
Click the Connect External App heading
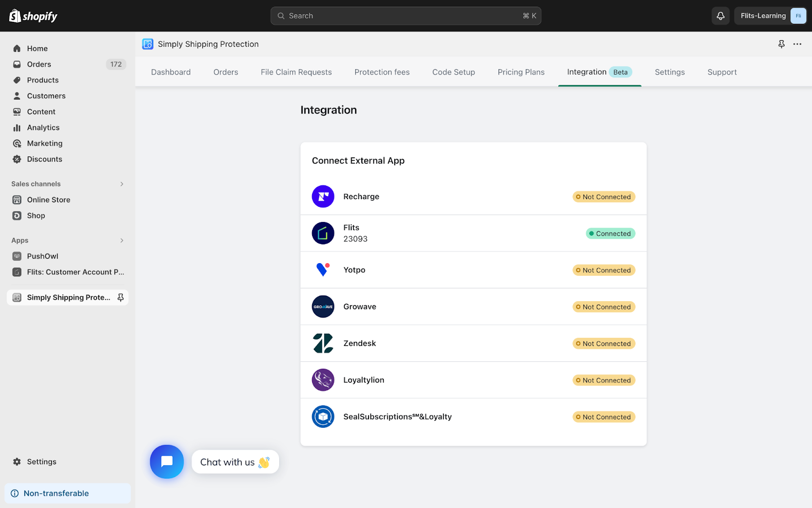point(358,161)
